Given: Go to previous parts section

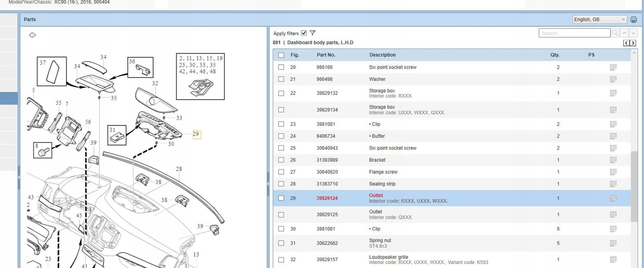Looking at the screenshot, I should point(626,43).
